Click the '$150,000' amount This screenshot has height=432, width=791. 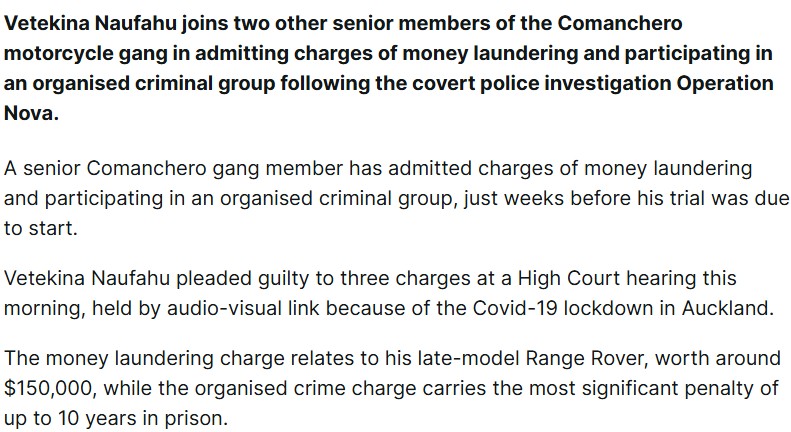point(50,389)
